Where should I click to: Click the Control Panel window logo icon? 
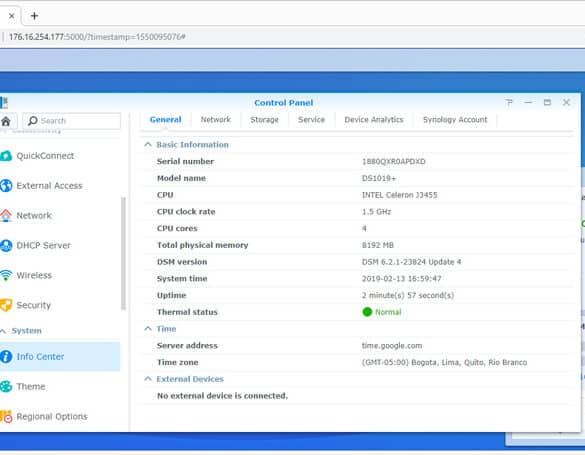[x=4, y=103]
